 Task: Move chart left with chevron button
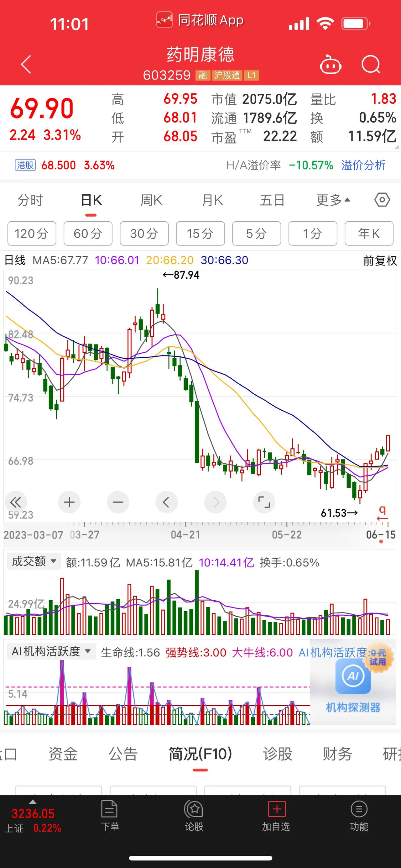tap(166, 502)
